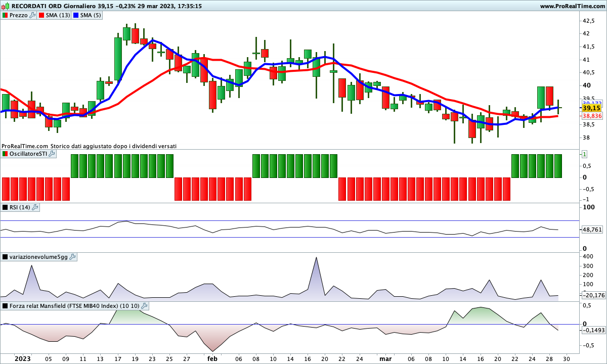This screenshot has height=364, width=607.
Task: Select the SMA (13) legend label
Action: tap(58, 15)
